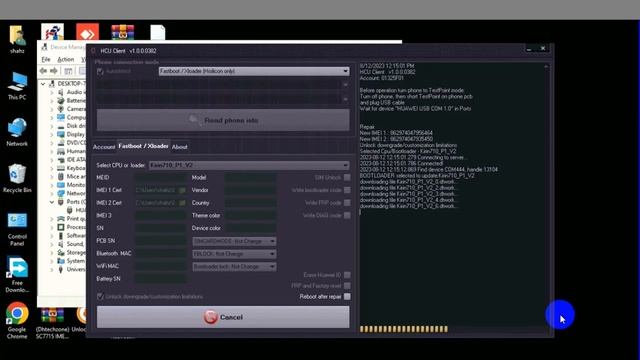Expand the Monitors node in Device Manager
This screenshot has width=640, height=360.
52,185
